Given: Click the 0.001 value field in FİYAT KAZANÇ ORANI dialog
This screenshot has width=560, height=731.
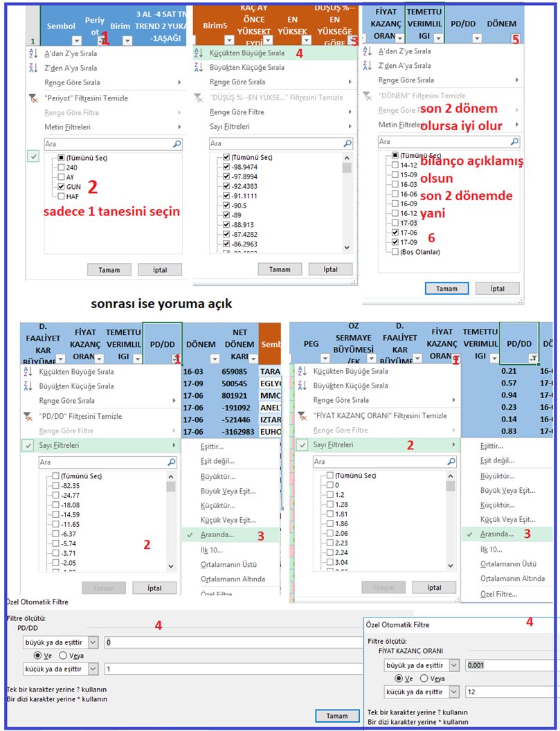Looking at the screenshot, I should tap(511, 665).
